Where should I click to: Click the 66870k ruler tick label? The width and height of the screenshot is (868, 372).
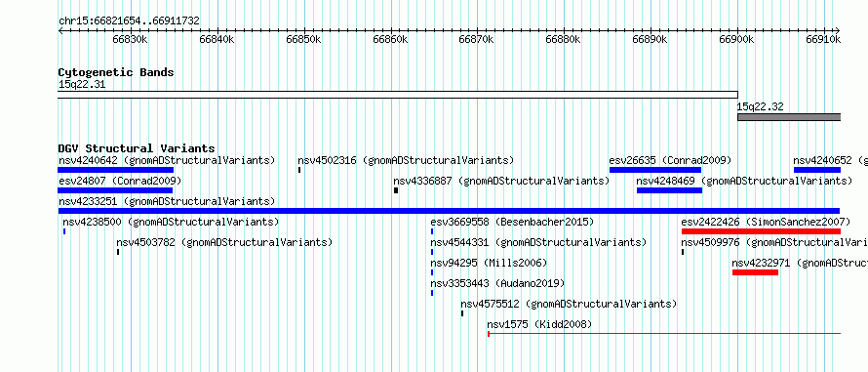pyautogui.click(x=477, y=39)
